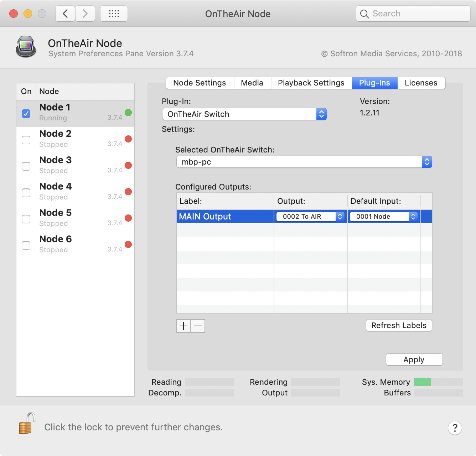This screenshot has height=456, width=476.
Task: Click the Sys. Memory usage bar
Action: point(438,382)
